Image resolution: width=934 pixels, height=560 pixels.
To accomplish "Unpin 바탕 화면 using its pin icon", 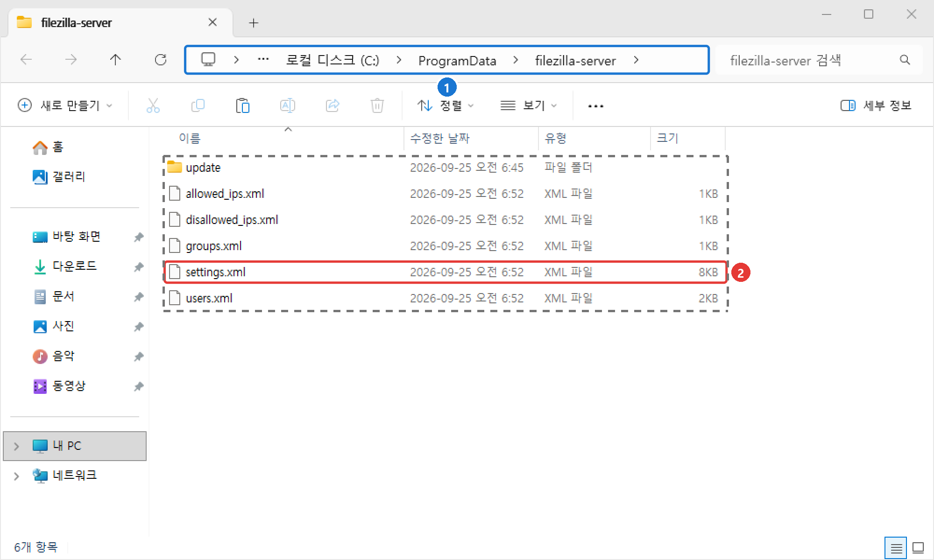I will tap(139, 237).
